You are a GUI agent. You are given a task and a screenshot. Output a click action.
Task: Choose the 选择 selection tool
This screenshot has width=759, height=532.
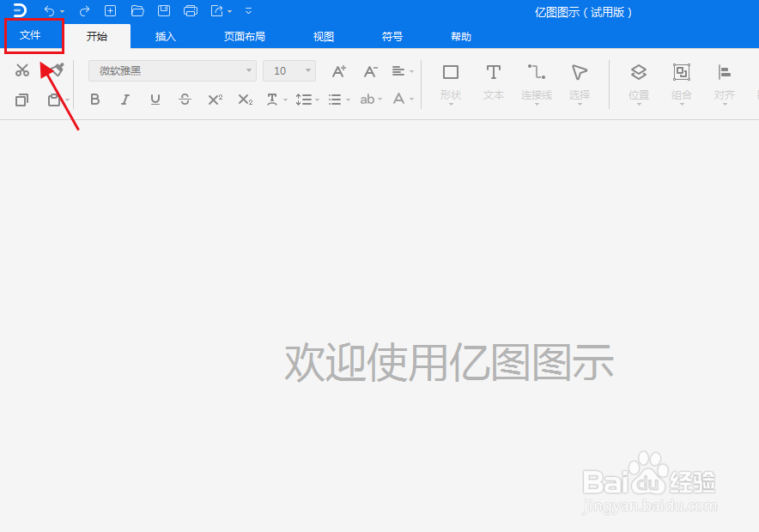[580, 85]
